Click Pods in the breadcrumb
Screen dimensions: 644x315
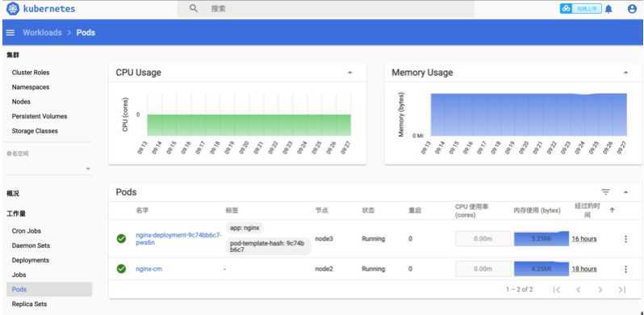point(86,32)
